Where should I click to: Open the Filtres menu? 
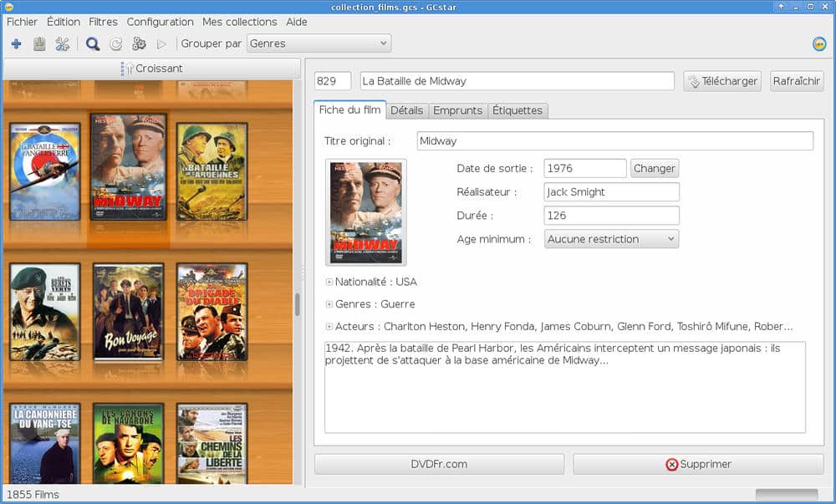103,22
